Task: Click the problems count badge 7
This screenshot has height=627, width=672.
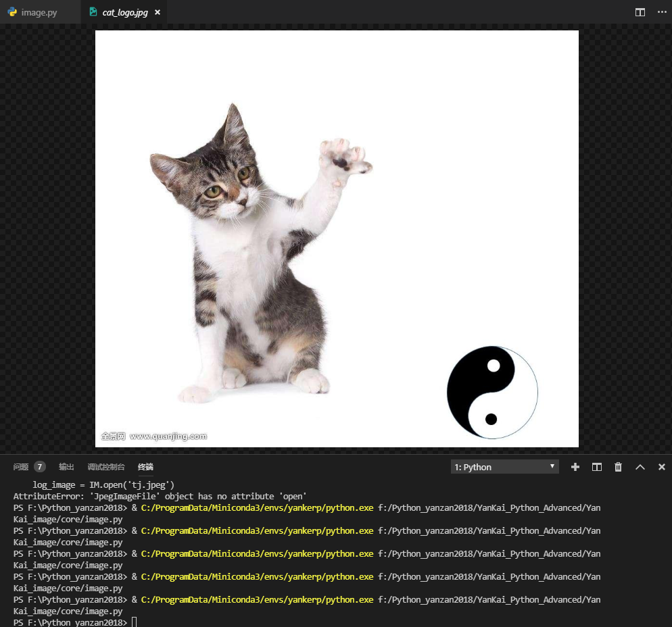Action: tap(40, 467)
